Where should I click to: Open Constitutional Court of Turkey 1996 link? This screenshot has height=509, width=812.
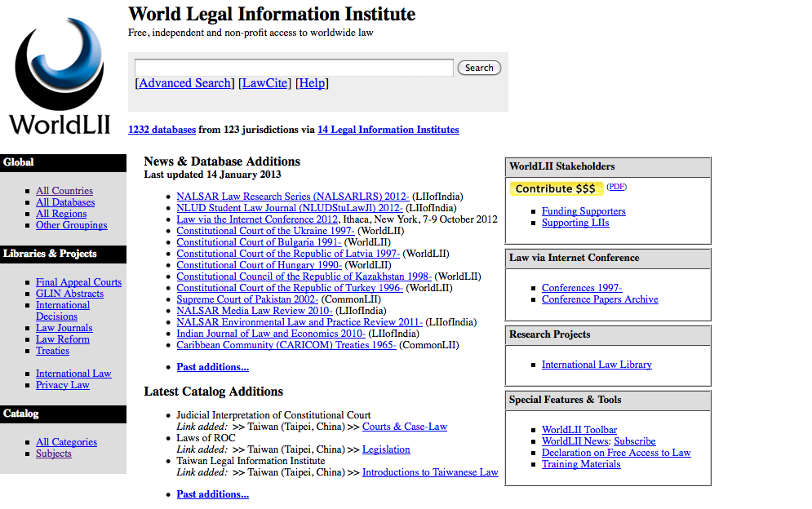(290, 287)
